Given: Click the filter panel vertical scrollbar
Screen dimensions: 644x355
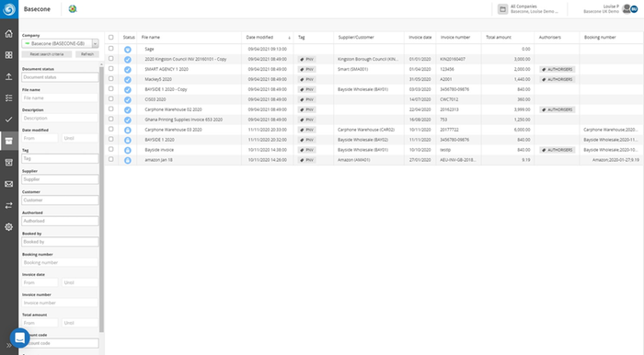Looking at the screenshot, I should point(101,197).
